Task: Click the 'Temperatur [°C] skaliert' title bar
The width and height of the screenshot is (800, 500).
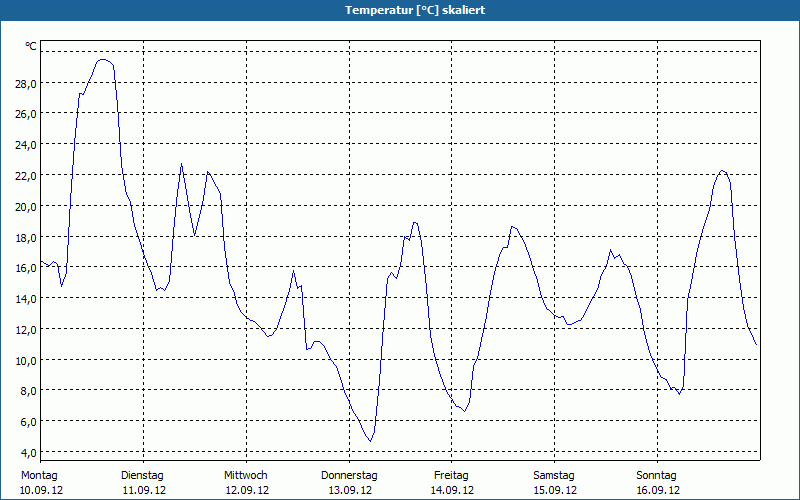Action: pyautogui.click(x=400, y=10)
